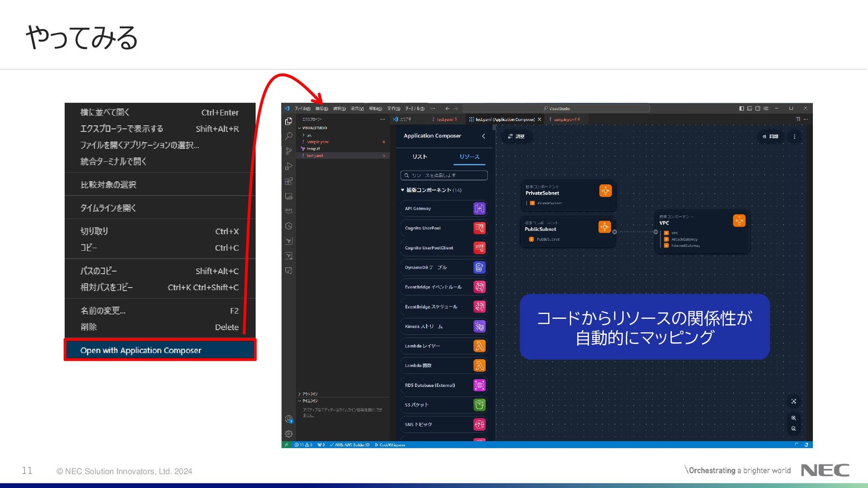Click the 同期 sync button on canvas
The image size is (868, 488).
coord(770,136)
